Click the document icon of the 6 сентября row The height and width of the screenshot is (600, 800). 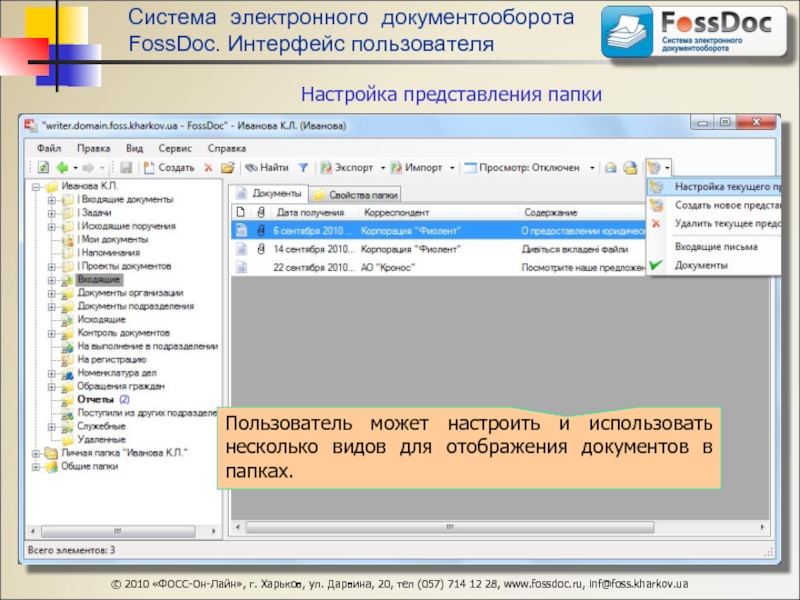241,231
